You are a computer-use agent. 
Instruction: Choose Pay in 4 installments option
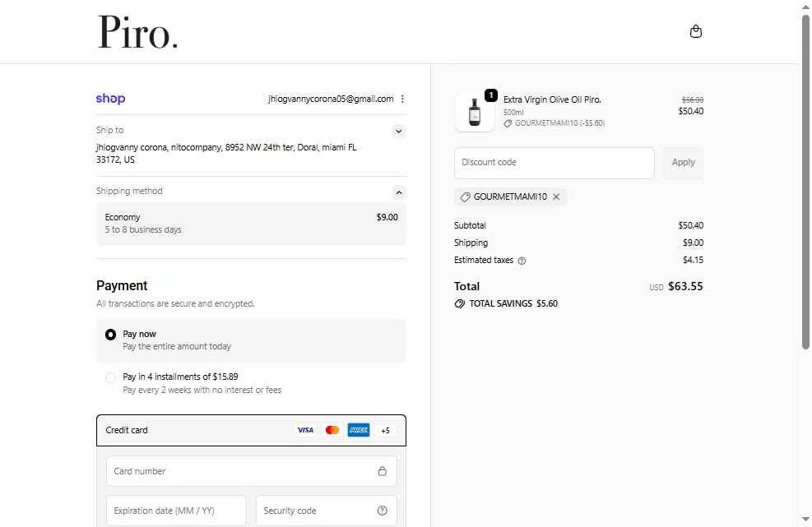tap(110, 377)
